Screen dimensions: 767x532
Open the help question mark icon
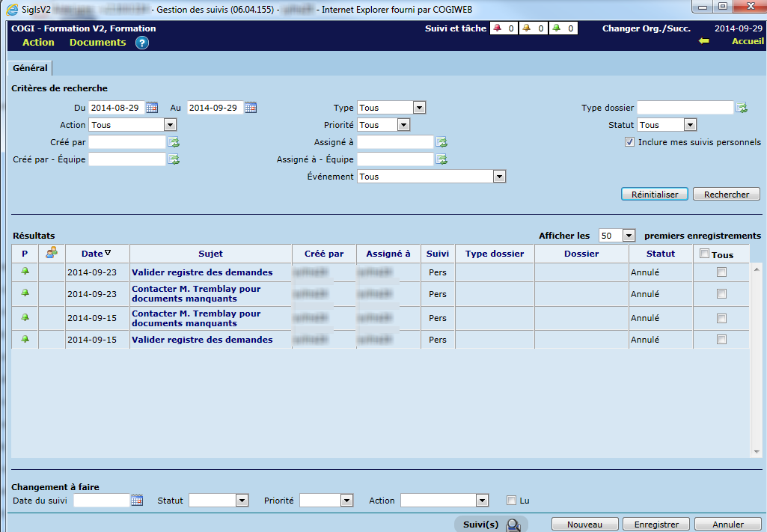coord(142,43)
